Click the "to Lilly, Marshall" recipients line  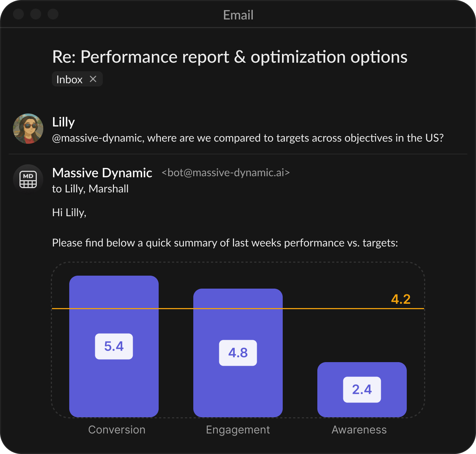(x=91, y=189)
